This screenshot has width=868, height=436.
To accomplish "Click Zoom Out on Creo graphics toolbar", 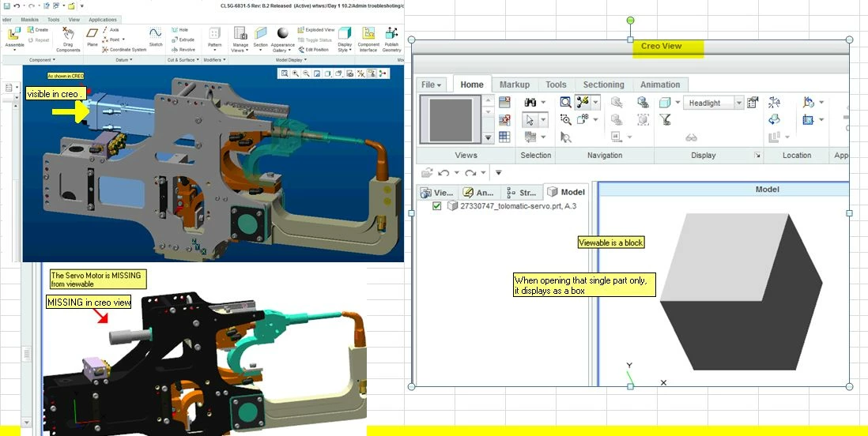I will (x=306, y=73).
